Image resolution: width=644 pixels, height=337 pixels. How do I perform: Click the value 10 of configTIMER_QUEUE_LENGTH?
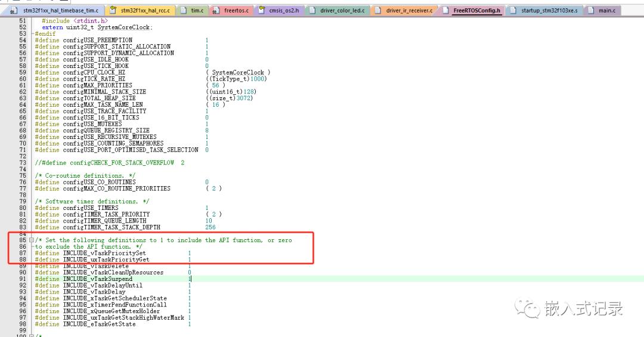click(x=209, y=221)
